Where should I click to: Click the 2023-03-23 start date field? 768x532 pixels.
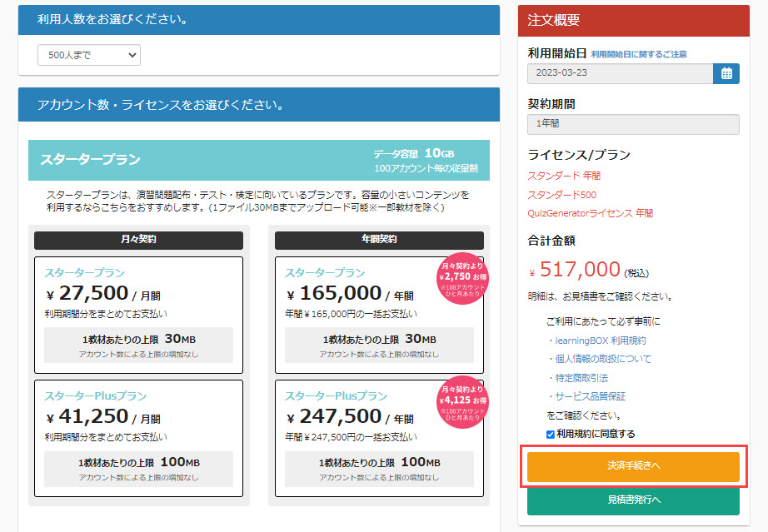tap(620, 73)
